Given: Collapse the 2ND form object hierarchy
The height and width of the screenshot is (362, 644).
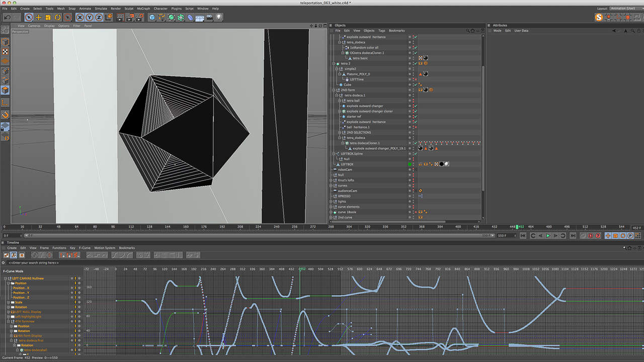Looking at the screenshot, I should click(x=333, y=90).
